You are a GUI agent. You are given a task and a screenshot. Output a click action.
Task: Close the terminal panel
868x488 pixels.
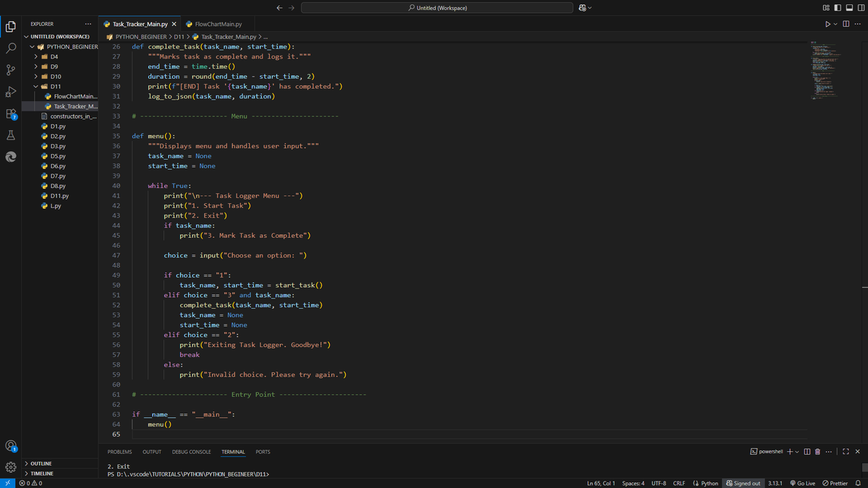[x=857, y=452]
